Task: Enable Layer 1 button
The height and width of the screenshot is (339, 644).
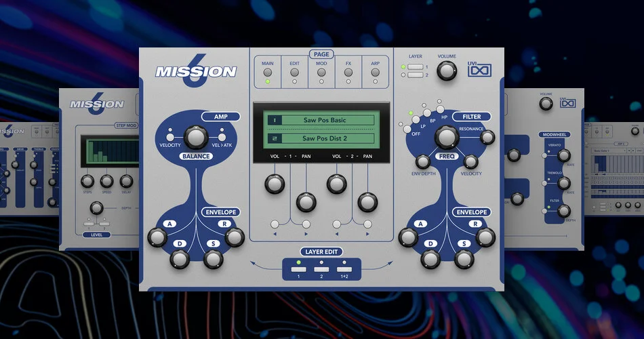Action: pos(416,66)
